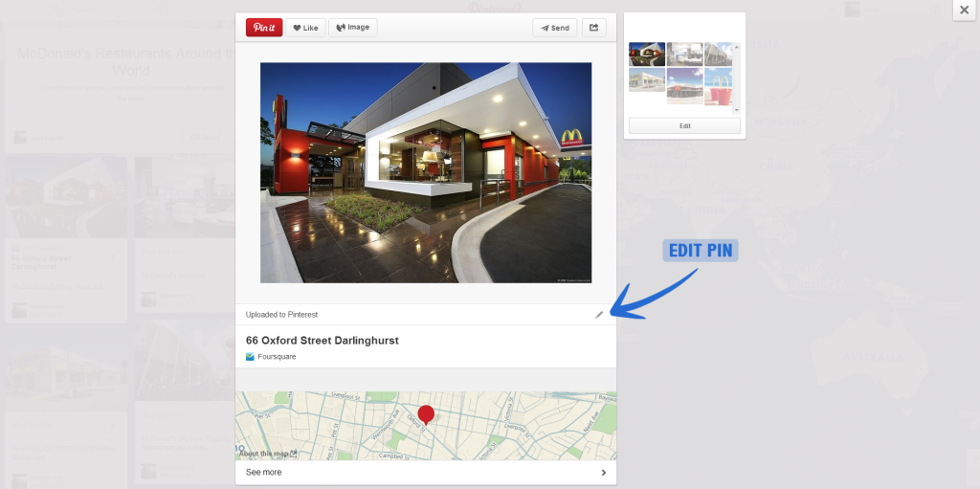
Task: Select the restaurant interior board thumbnail
Action: [x=684, y=55]
